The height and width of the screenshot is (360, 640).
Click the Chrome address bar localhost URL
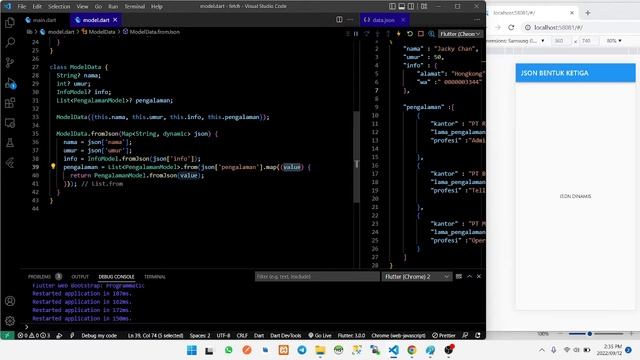pos(558,27)
